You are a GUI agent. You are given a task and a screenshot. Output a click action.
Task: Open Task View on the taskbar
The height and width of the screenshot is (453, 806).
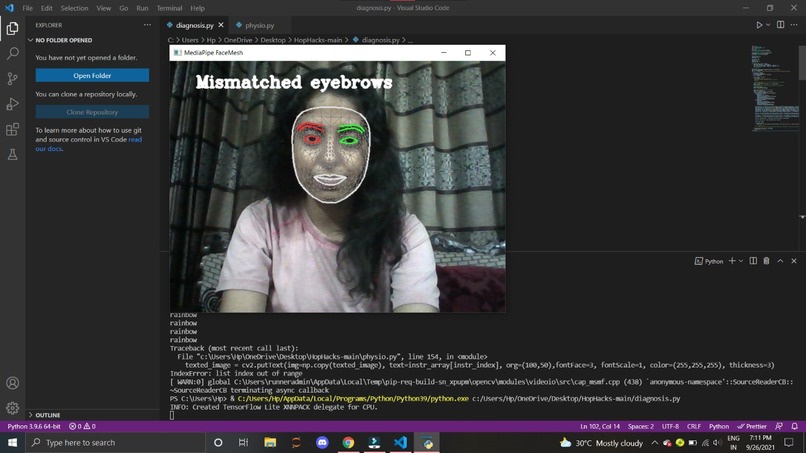[244, 442]
